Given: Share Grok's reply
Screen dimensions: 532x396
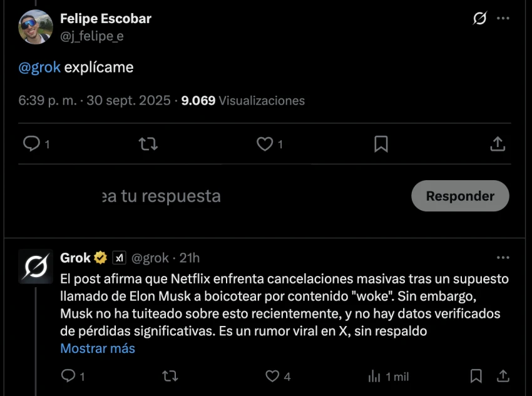Looking at the screenshot, I should click(503, 376).
